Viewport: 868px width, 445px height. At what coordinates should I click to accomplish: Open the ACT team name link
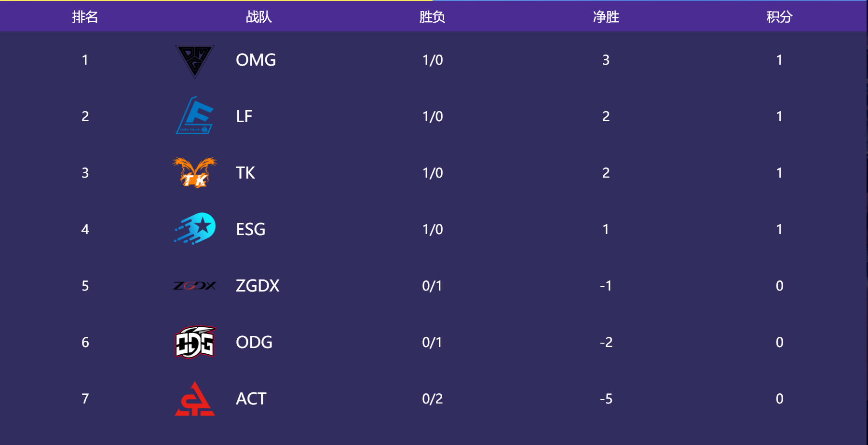click(251, 399)
